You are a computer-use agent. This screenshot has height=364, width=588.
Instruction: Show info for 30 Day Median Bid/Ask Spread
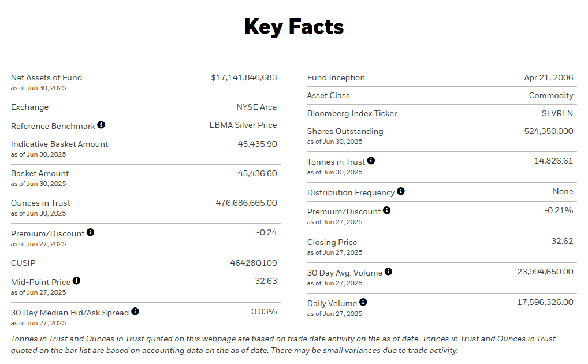pyautogui.click(x=135, y=311)
